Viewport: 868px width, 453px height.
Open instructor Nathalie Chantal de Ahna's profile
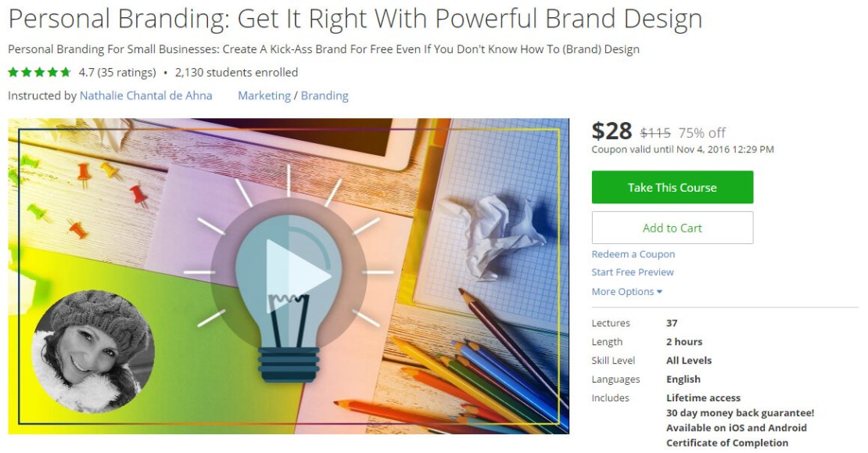click(145, 95)
